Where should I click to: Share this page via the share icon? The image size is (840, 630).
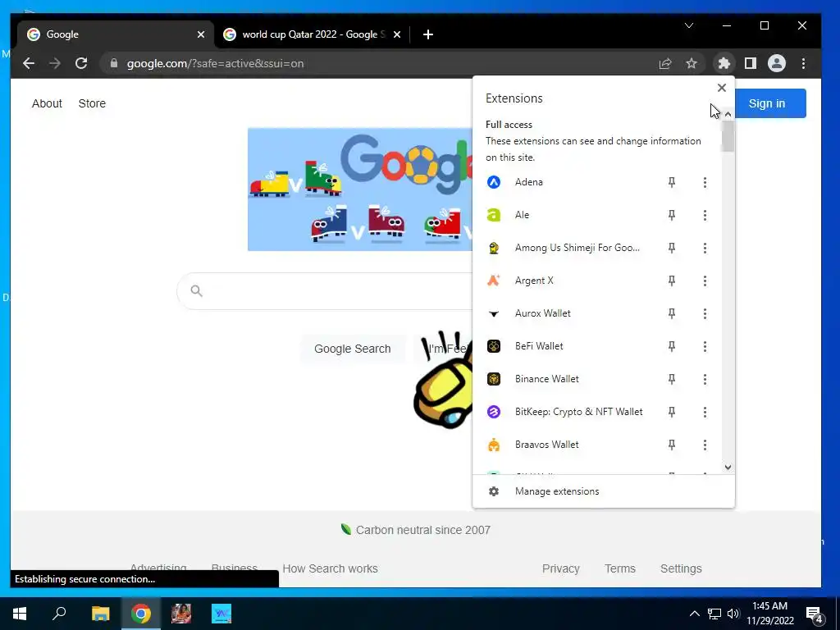[664, 63]
